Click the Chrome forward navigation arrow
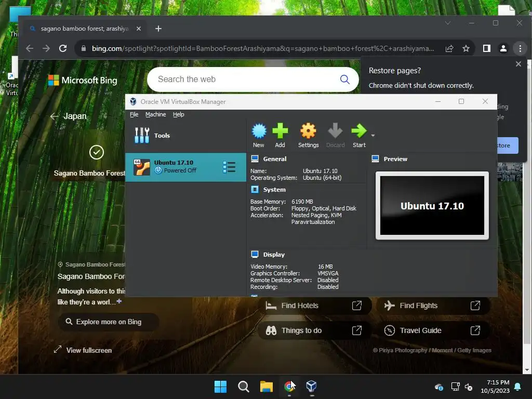The height and width of the screenshot is (399, 532). (x=46, y=48)
